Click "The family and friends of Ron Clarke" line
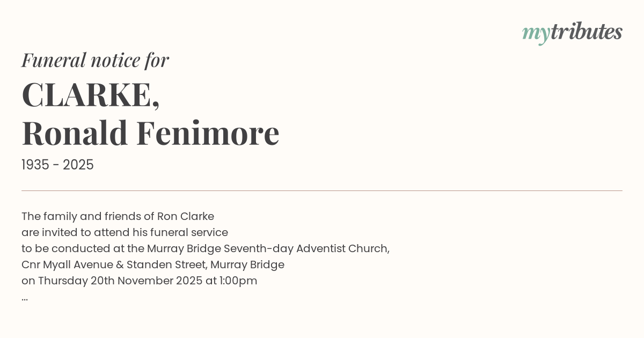644x338 pixels. (x=118, y=217)
